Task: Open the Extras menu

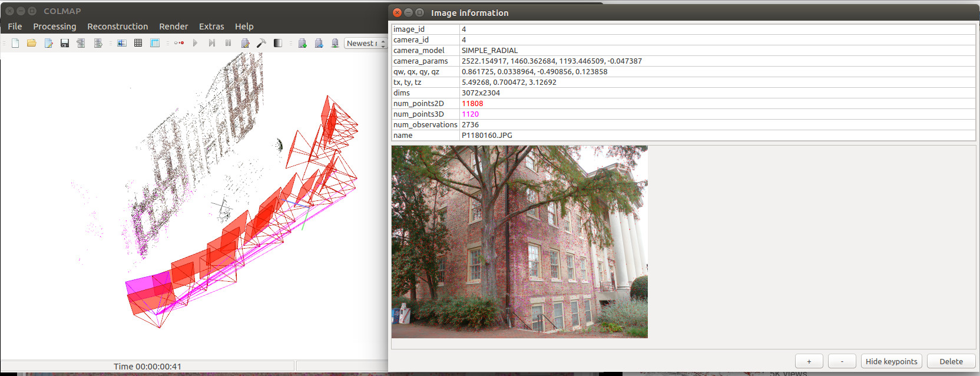Action: click(x=211, y=27)
